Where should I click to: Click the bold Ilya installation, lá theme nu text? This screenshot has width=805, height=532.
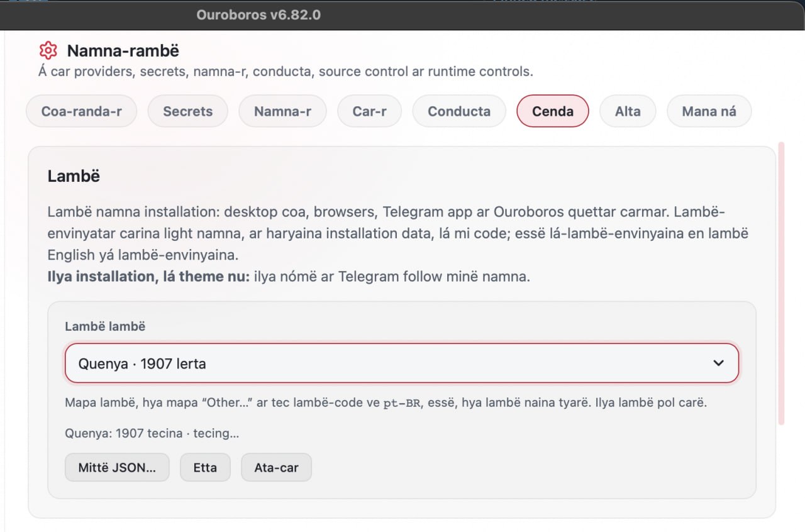[149, 276]
